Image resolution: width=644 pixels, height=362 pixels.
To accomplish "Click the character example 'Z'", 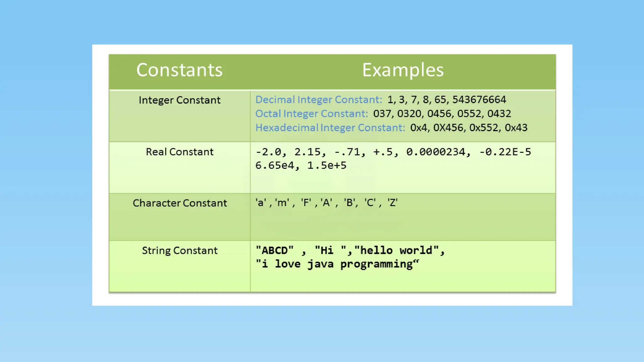I will point(392,203).
